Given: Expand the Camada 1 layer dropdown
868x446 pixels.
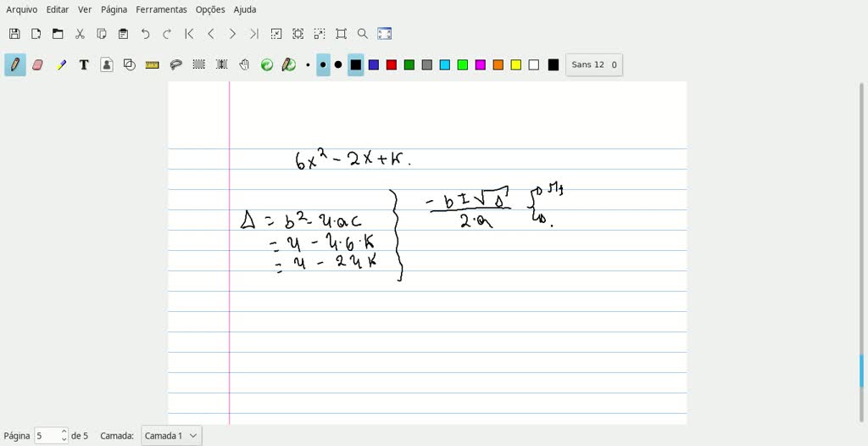Looking at the screenshot, I should pos(171,436).
